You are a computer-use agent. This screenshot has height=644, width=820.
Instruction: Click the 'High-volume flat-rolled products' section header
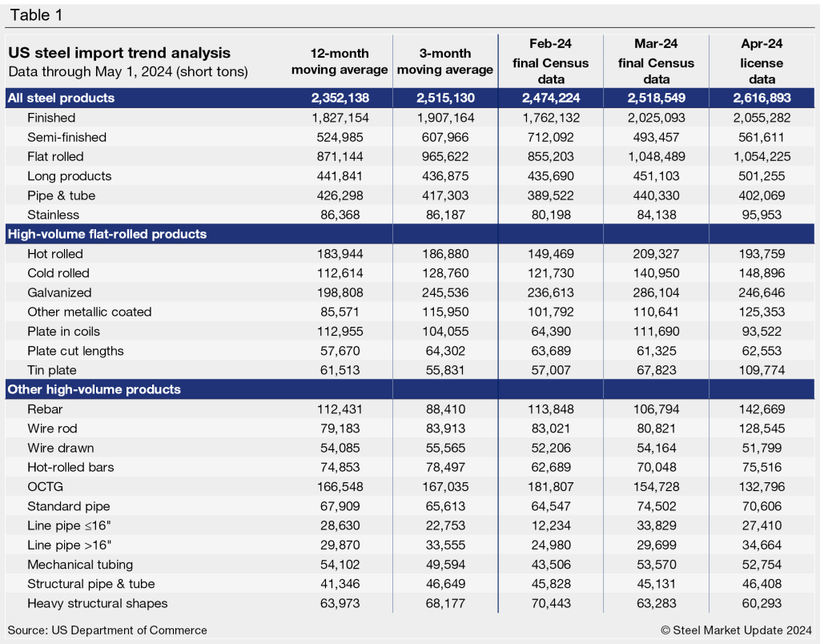[107, 234]
